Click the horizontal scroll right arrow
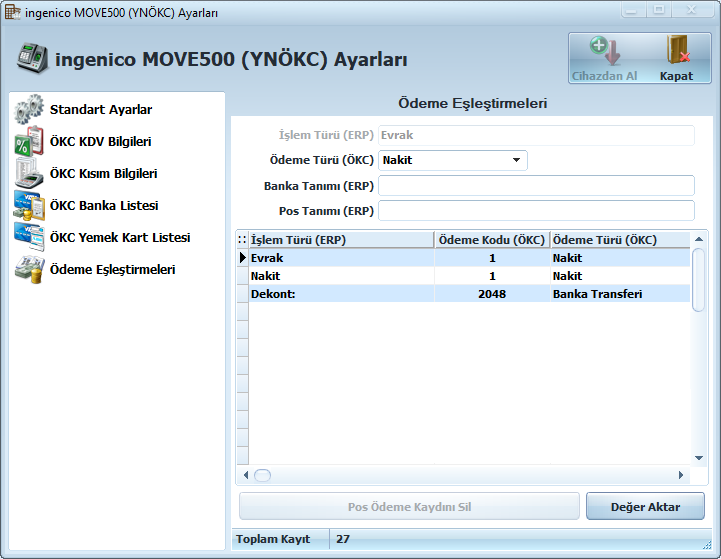This screenshot has height=559, width=721. pyautogui.click(x=681, y=475)
